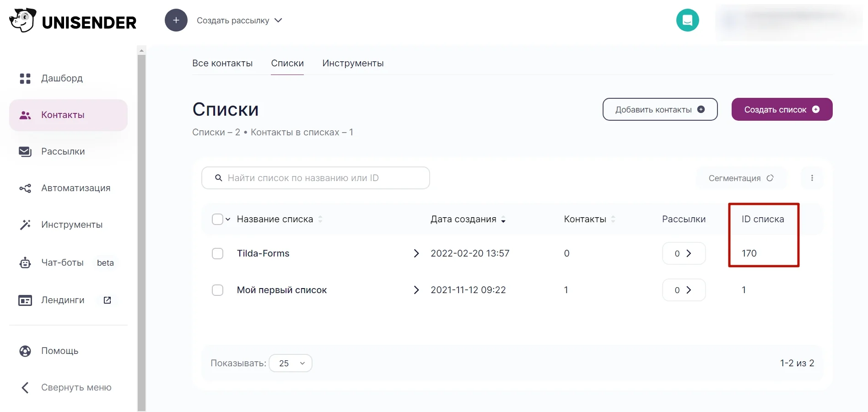868x412 pixels.
Task: Click the ID списка column header
Action: tap(763, 219)
